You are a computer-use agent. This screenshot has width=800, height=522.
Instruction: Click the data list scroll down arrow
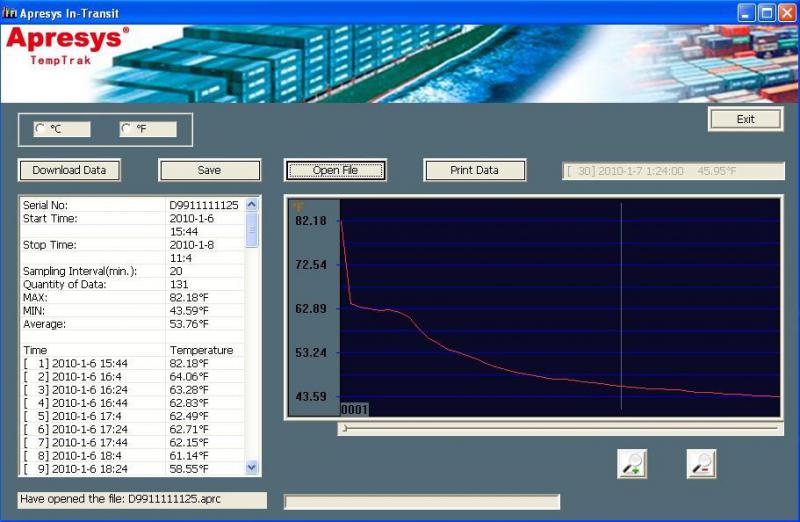coord(252,467)
